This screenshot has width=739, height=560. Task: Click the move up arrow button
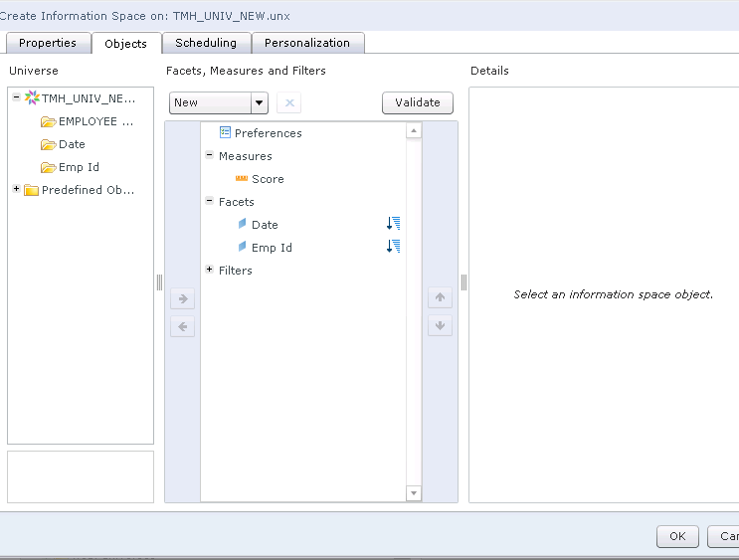441,297
